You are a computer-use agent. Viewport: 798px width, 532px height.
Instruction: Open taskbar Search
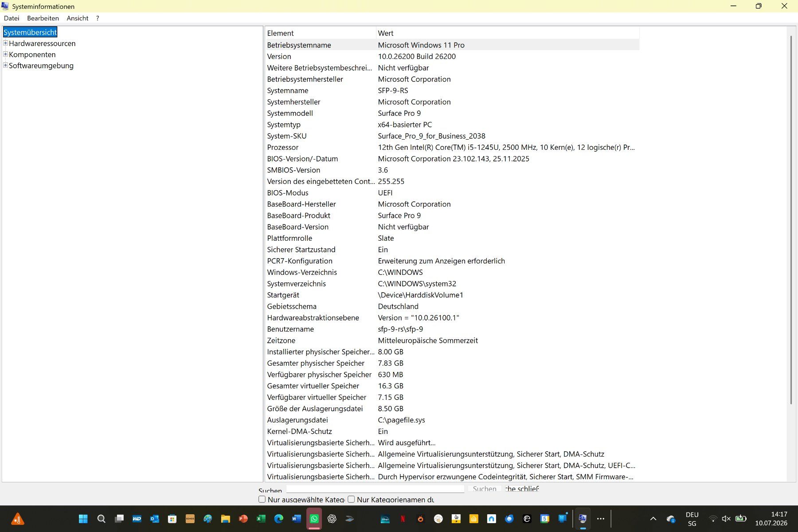coord(101,519)
